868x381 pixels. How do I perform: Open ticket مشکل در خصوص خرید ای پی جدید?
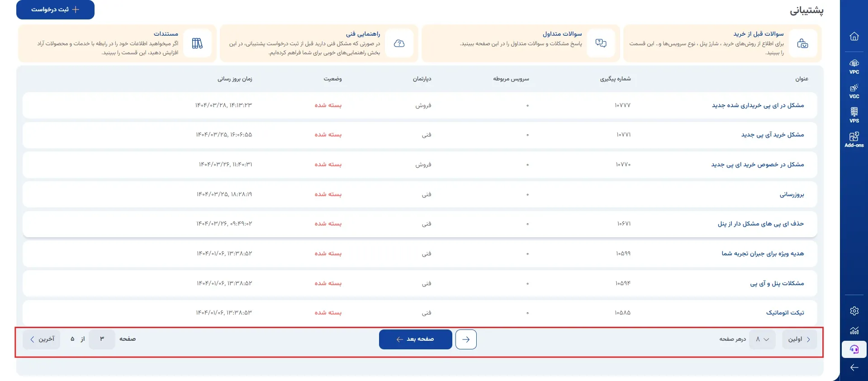tap(758, 165)
